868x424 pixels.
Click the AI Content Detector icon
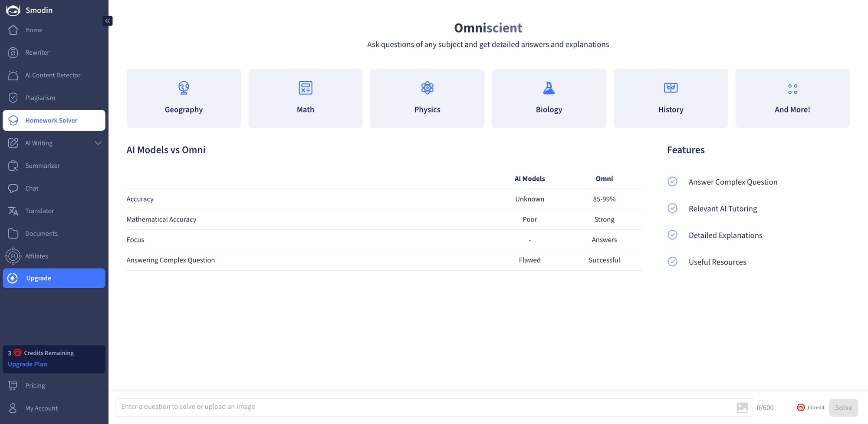coord(13,75)
